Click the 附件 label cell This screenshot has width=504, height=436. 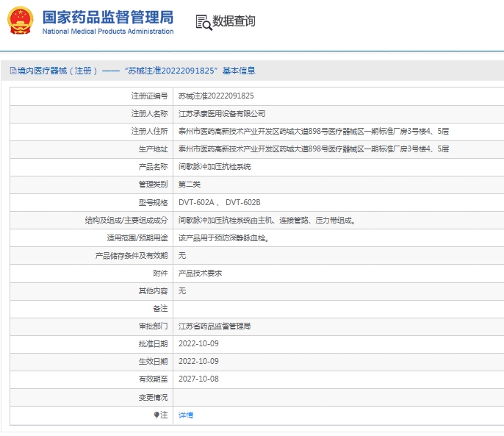click(x=92, y=274)
